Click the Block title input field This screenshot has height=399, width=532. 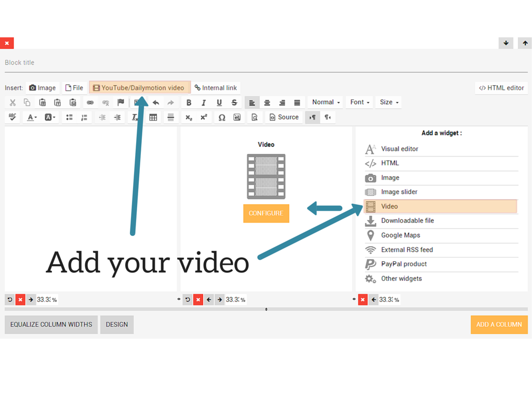point(260,63)
